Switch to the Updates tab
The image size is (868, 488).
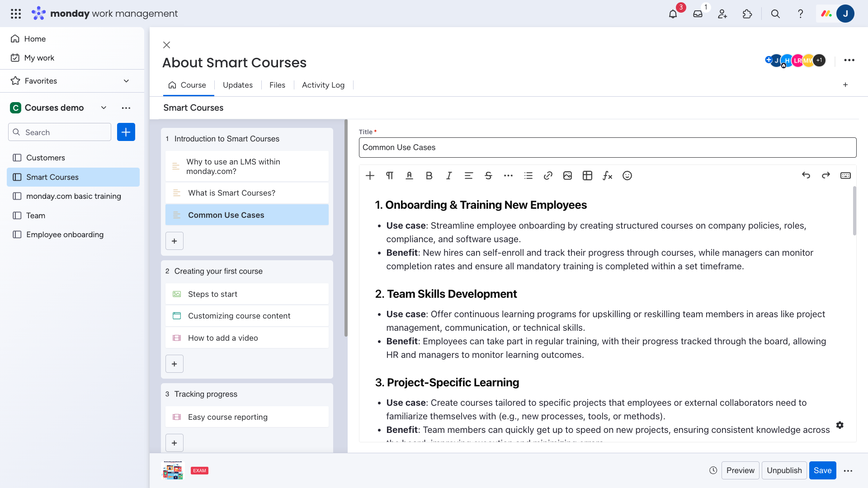point(238,85)
